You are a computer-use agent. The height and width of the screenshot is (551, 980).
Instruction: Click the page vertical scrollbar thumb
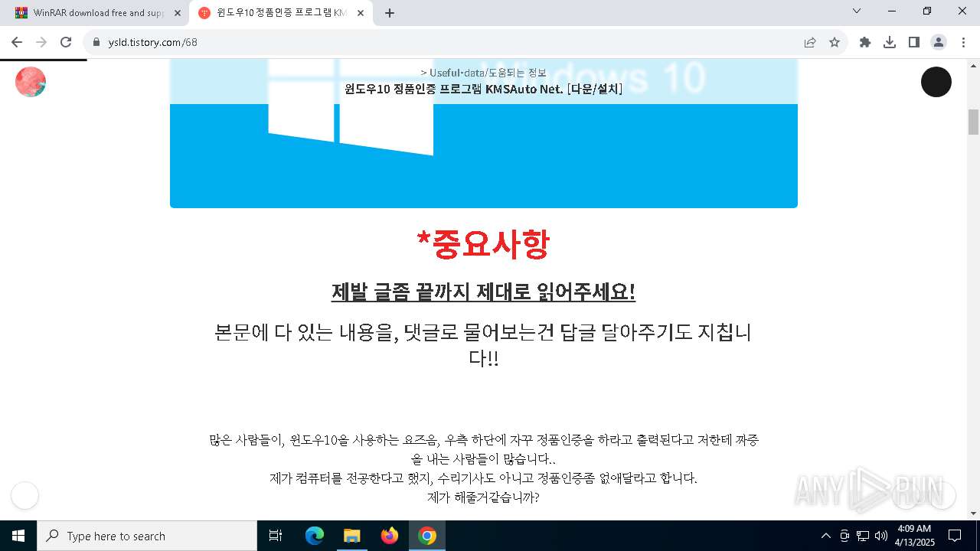click(973, 122)
